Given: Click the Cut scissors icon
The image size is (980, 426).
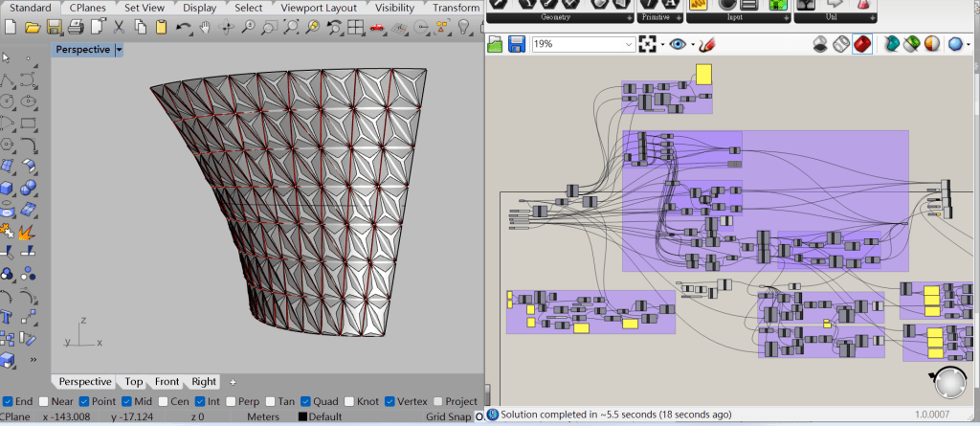Looking at the screenshot, I should pyautogui.click(x=119, y=27).
